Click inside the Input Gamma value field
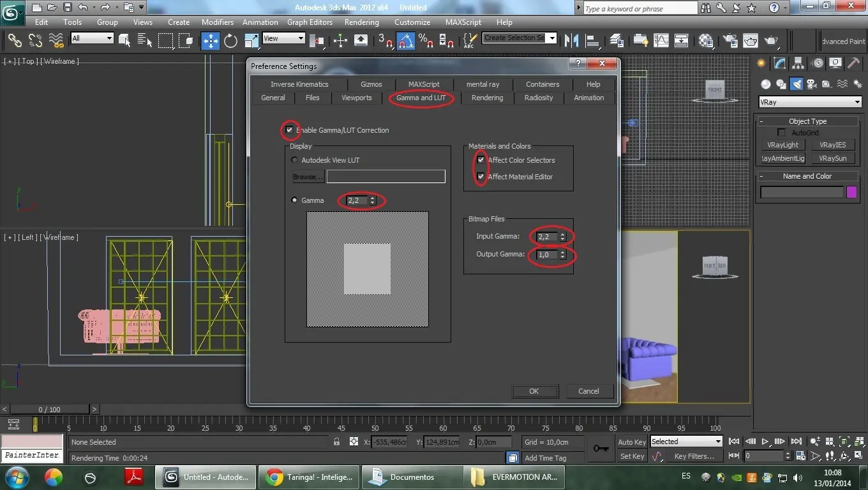 546,236
